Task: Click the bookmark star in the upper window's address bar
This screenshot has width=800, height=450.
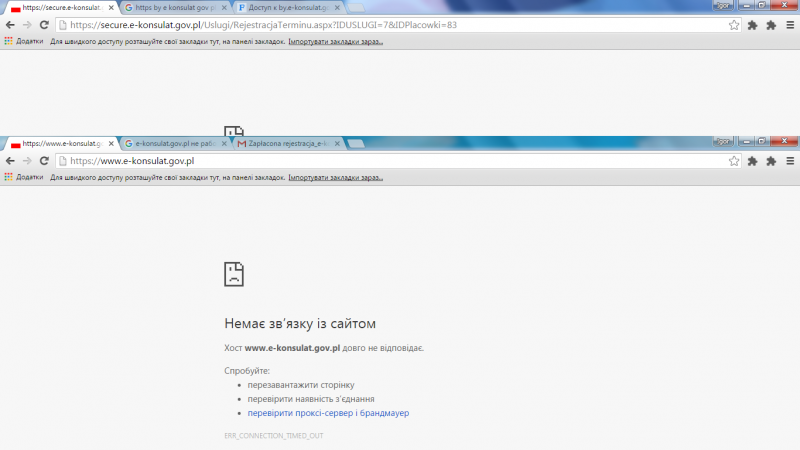Action: coord(734,25)
